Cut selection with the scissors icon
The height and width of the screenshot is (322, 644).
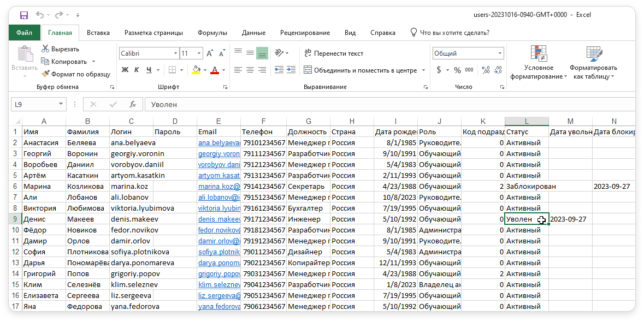click(x=45, y=49)
